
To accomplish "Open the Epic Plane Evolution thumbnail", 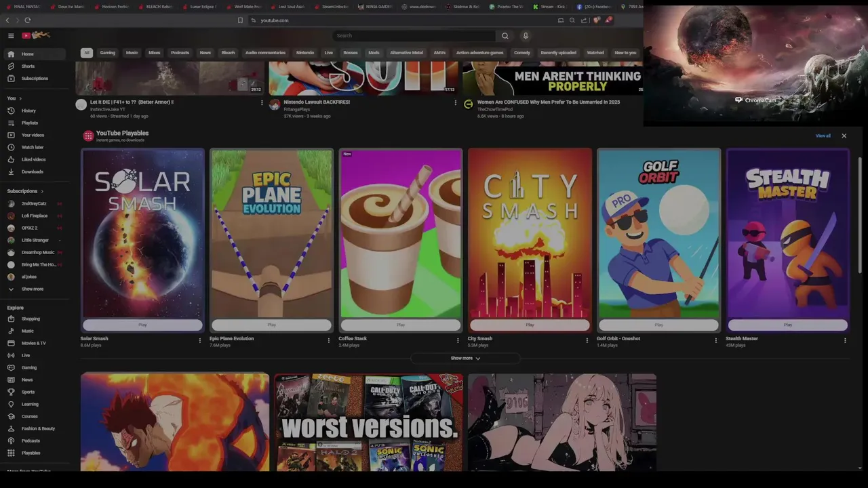I will 271,234.
